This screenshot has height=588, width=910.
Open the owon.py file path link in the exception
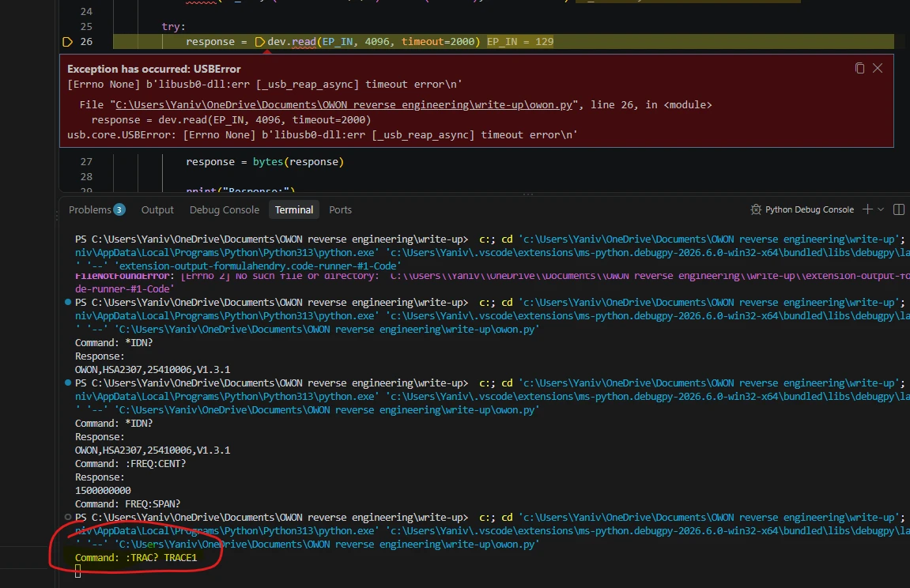click(x=344, y=105)
